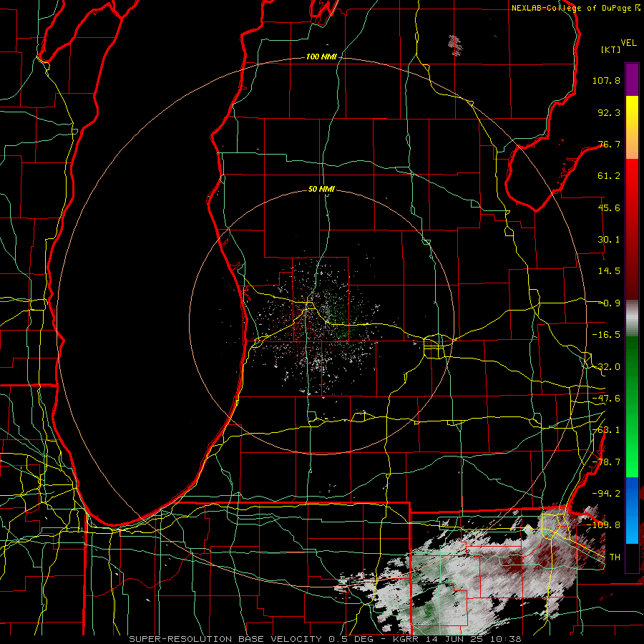Click the small gray echo patch near top right
The height and width of the screenshot is (644, 644).
455,44
